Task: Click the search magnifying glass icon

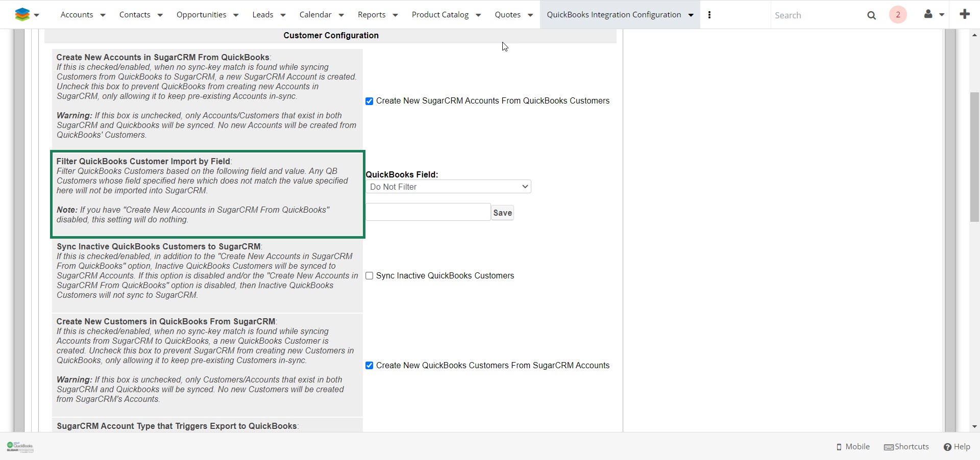Action: click(x=871, y=15)
